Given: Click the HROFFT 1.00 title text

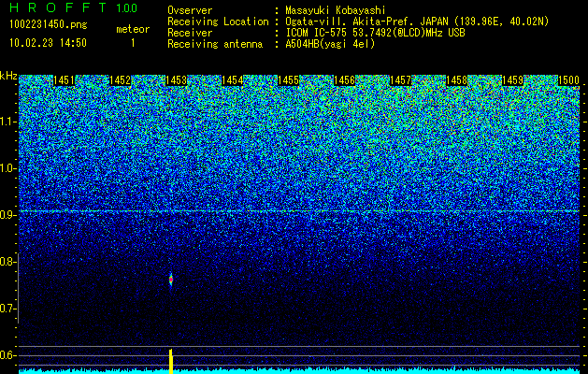Looking at the screenshot, I should (x=74, y=7).
